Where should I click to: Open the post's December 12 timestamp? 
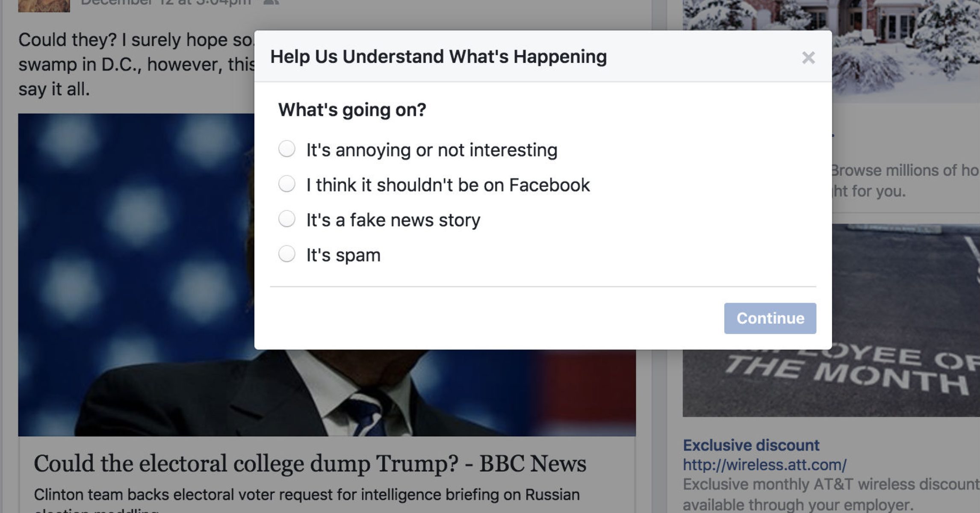tap(166, 3)
